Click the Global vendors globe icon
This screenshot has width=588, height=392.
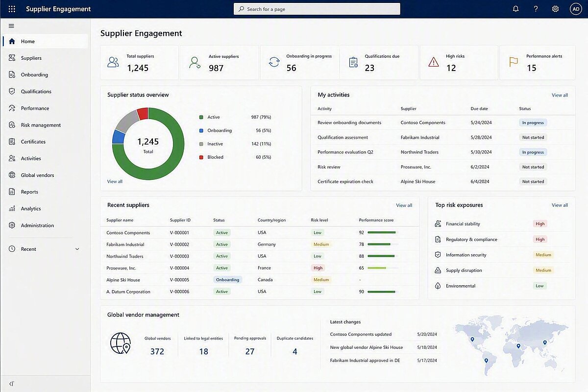coord(12,175)
